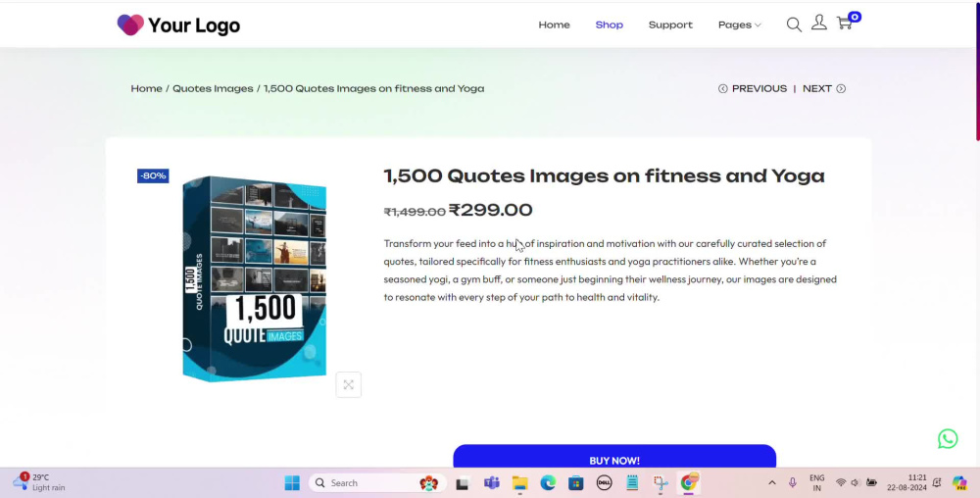The height and width of the screenshot is (498, 980).
Task: Launch Microsoft Edge from taskbar
Action: pos(548,483)
